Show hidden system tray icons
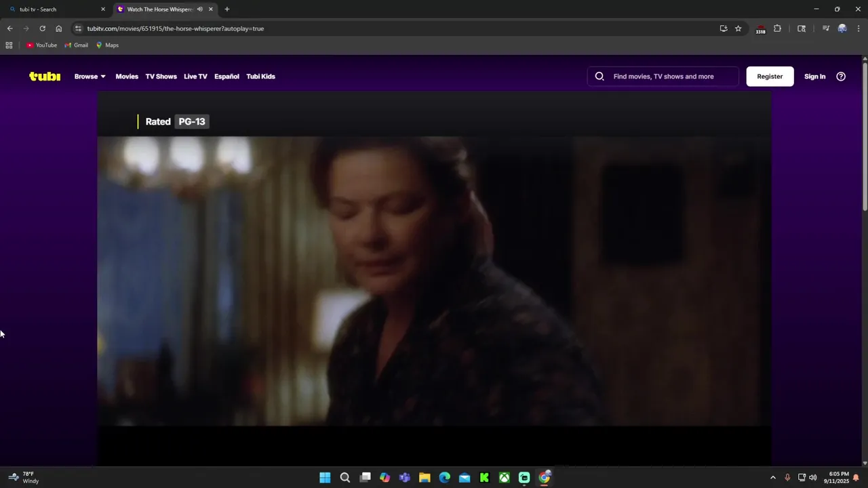The image size is (868, 488). (x=772, y=478)
